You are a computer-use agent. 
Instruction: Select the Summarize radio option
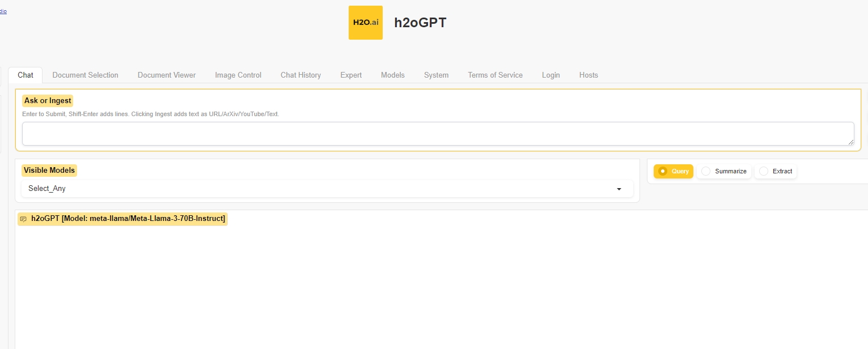[706, 171]
